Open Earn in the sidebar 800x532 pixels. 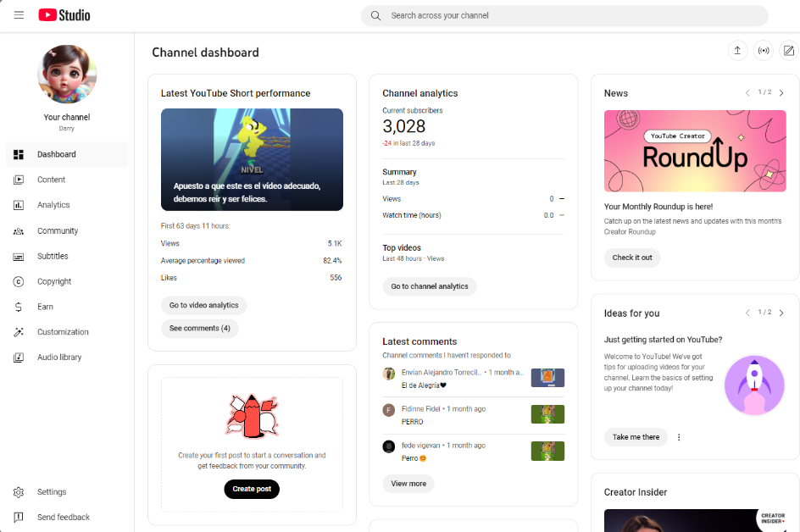(67, 307)
